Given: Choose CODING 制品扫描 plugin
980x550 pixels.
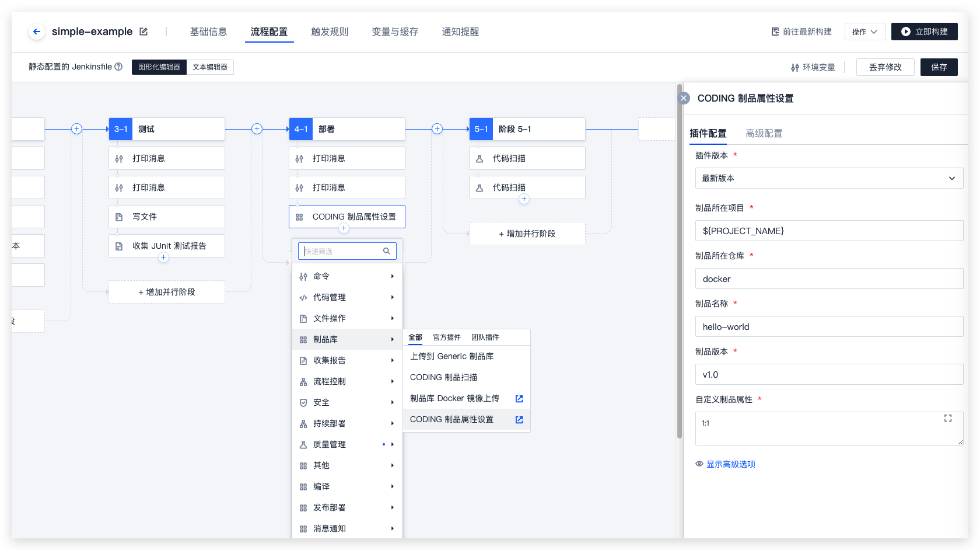Looking at the screenshot, I should (467, 377).
